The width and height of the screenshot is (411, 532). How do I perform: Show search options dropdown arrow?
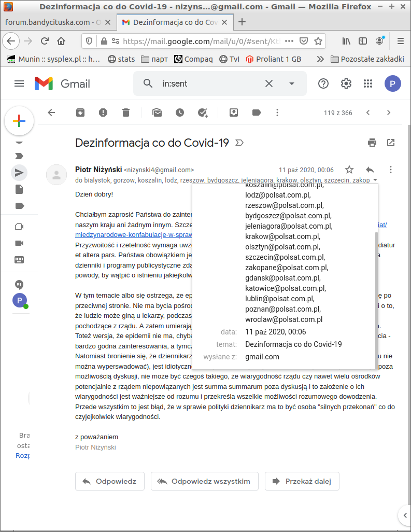pos(292,83)
